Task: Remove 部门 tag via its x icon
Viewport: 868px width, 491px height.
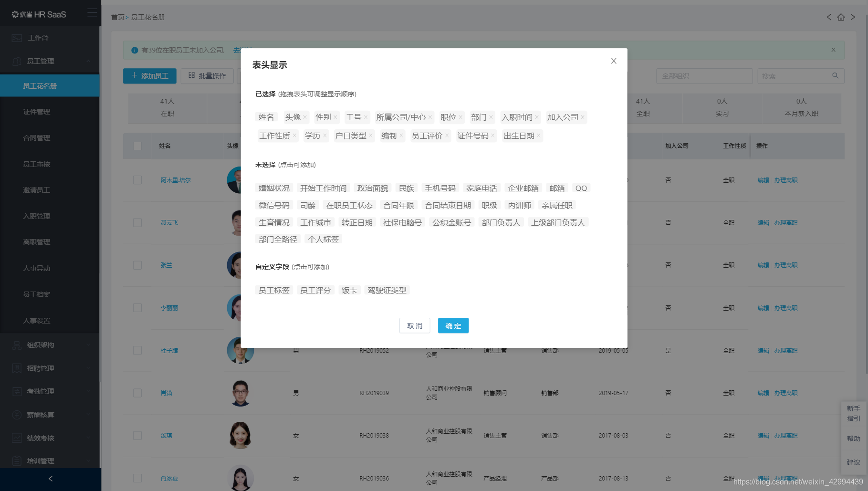Action: click(491, 117)
